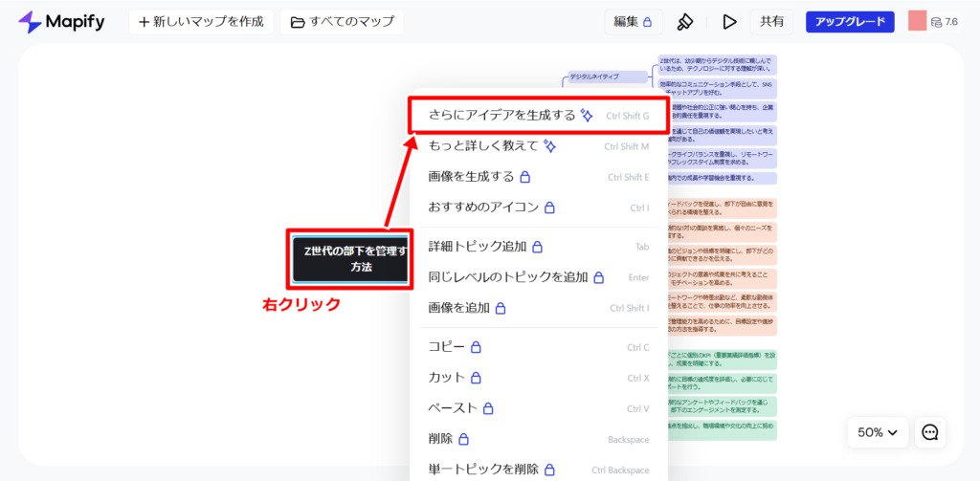Click the 共有 share button
Viewport: 980px width, 481px height.
772,22
